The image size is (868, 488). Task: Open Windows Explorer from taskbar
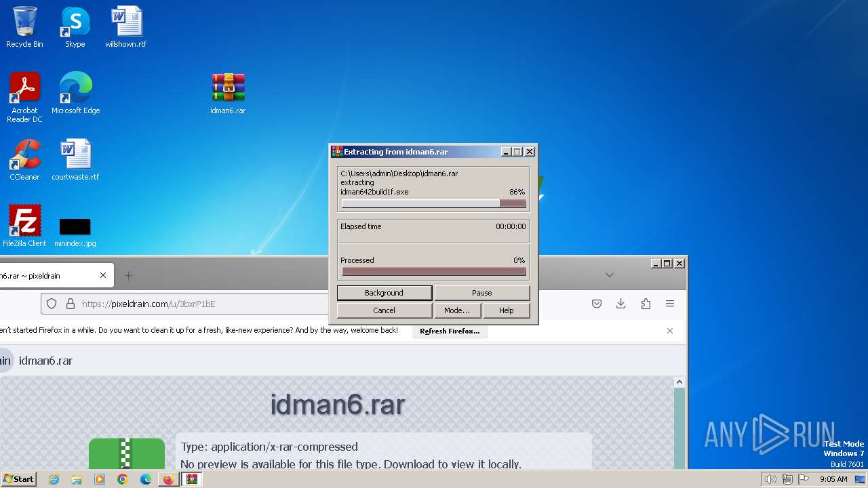pos(77,479)
